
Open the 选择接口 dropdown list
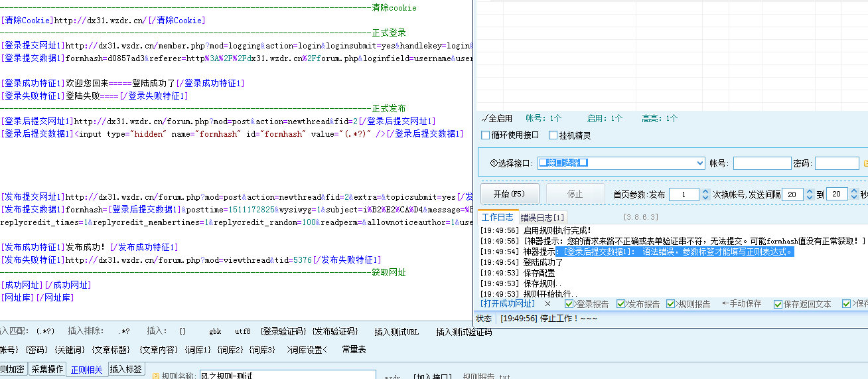tap(700, 163)
